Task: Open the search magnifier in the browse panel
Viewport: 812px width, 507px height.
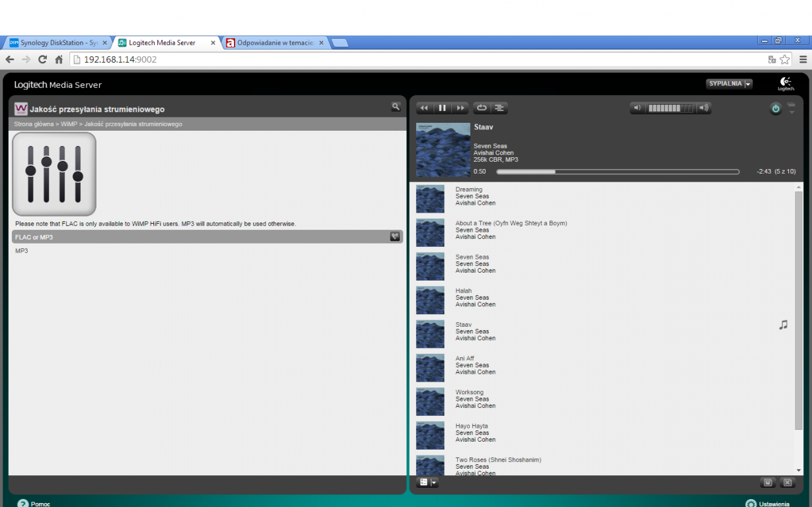Action: (396, 106)
